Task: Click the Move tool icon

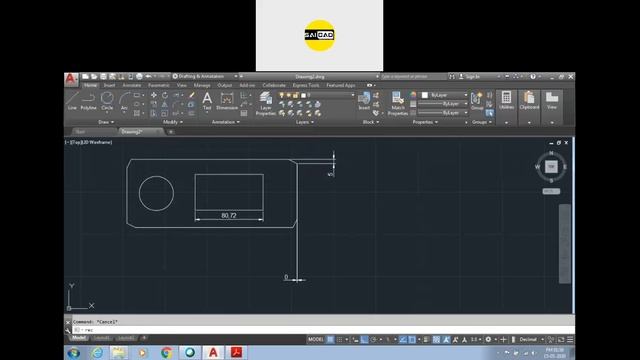Action: tap(154, 95)
